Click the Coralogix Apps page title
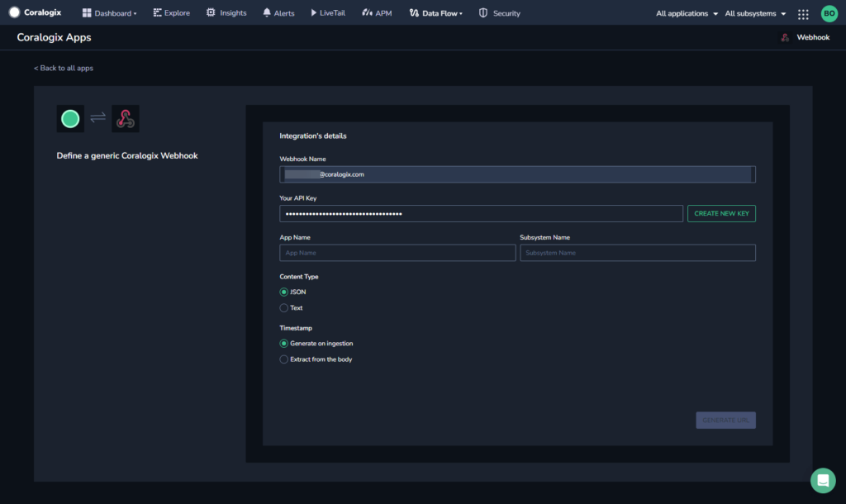 tap(54, 38)
